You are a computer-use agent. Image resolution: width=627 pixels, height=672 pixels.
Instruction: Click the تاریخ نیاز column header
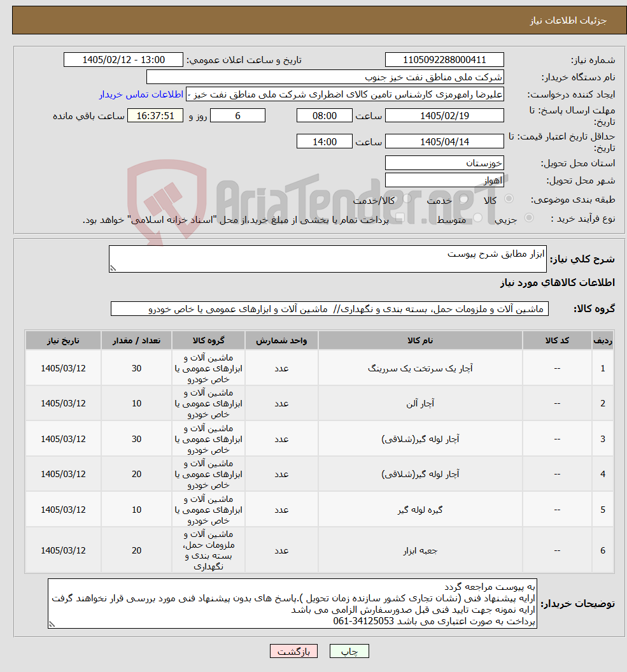pyautogui.click(x=64, y=340)
